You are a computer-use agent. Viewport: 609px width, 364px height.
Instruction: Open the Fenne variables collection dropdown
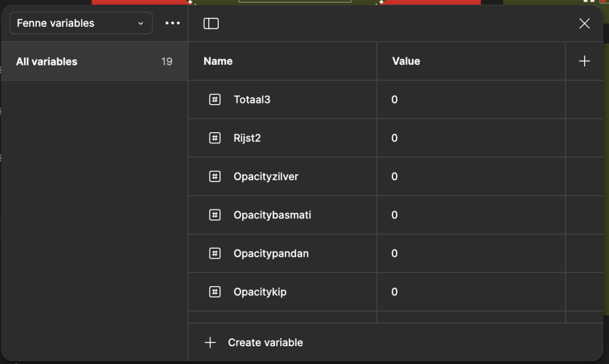(x=81, y=23)
